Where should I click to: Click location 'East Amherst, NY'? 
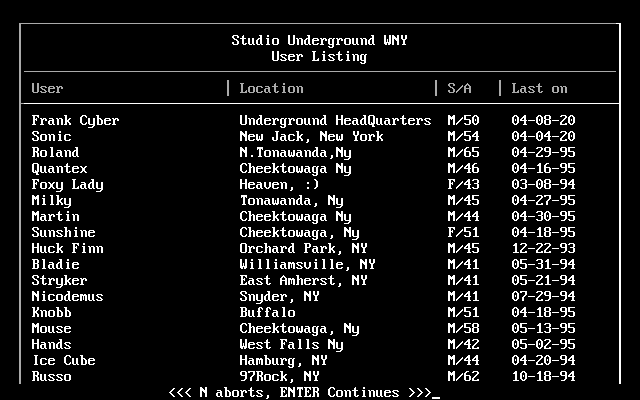[303, 280]
